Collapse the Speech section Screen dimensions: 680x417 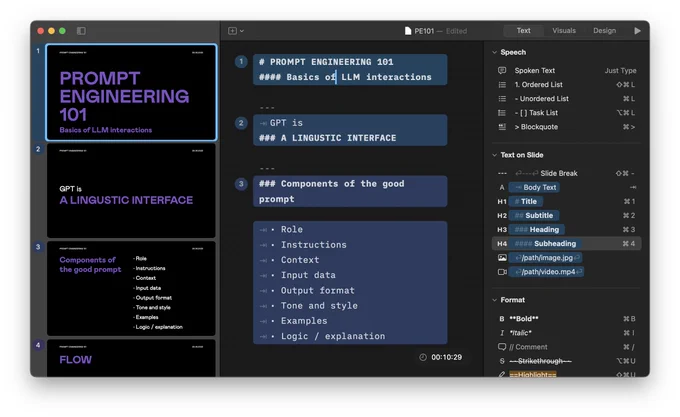[x=494, y=52]
